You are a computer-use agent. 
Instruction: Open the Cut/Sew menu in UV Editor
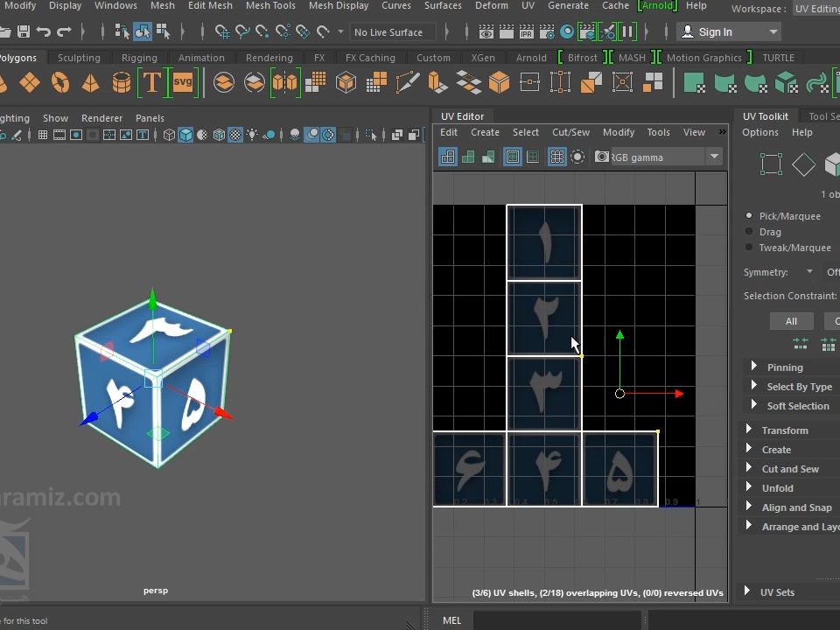(x=571, y=132)
